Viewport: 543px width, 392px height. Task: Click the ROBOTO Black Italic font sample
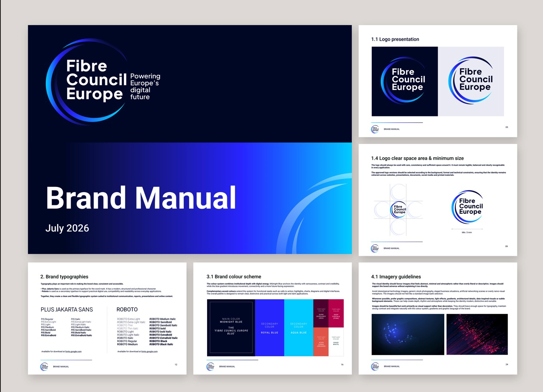pos(161,344)
